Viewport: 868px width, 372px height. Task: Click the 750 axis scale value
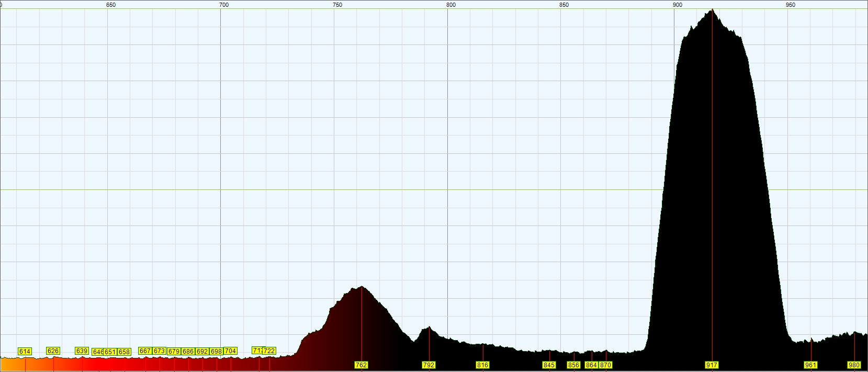(337, 5)
